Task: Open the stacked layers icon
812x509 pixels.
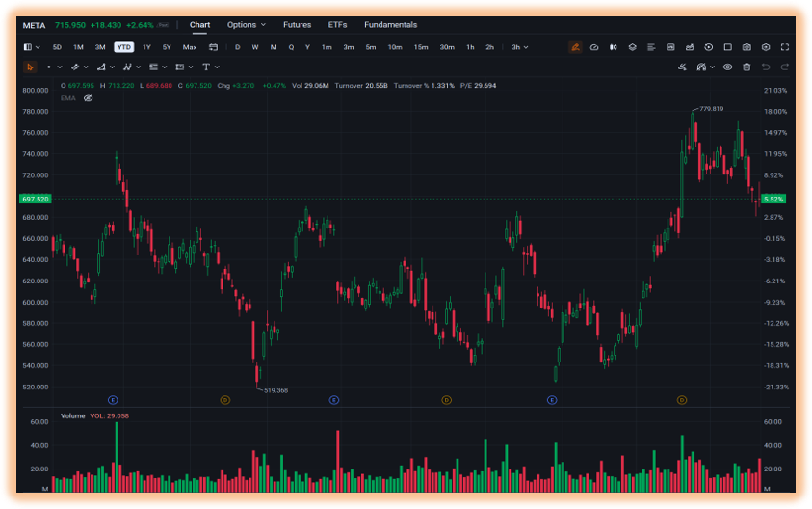Action: pyautogui.click(x=632, y=47)
